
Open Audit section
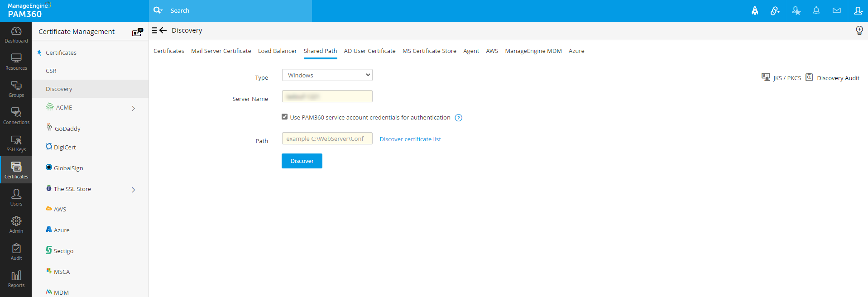[16, 252]
